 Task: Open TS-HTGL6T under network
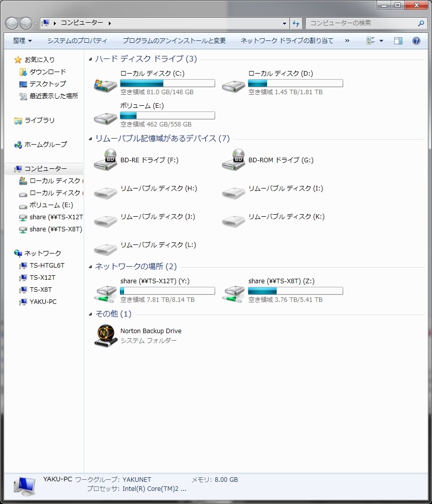47,266
